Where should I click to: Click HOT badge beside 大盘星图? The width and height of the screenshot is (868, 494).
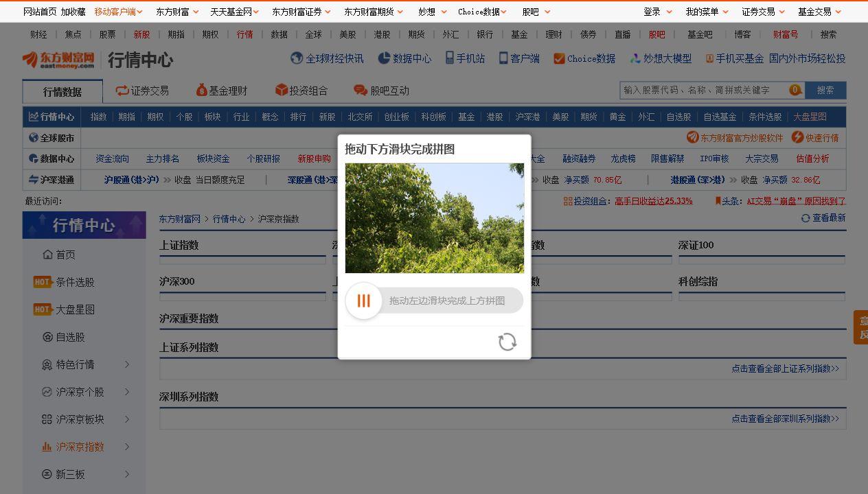tap(43, 309)
